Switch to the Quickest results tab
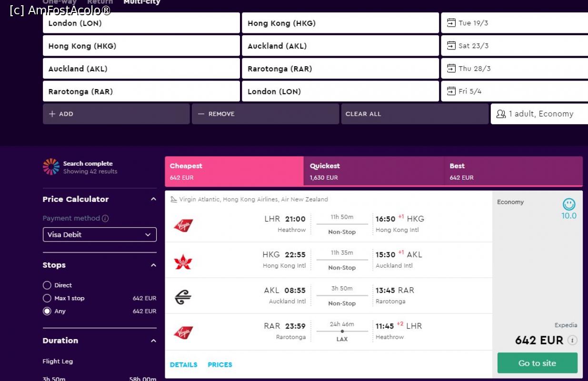This screenshot has height=381, width=588. pyautogui.click(x=373, y=171)
